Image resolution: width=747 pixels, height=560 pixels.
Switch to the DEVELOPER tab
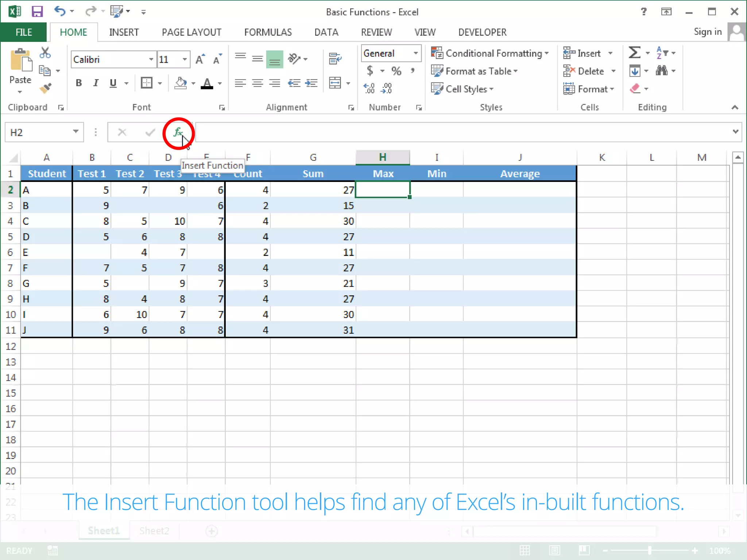point(482,32)
